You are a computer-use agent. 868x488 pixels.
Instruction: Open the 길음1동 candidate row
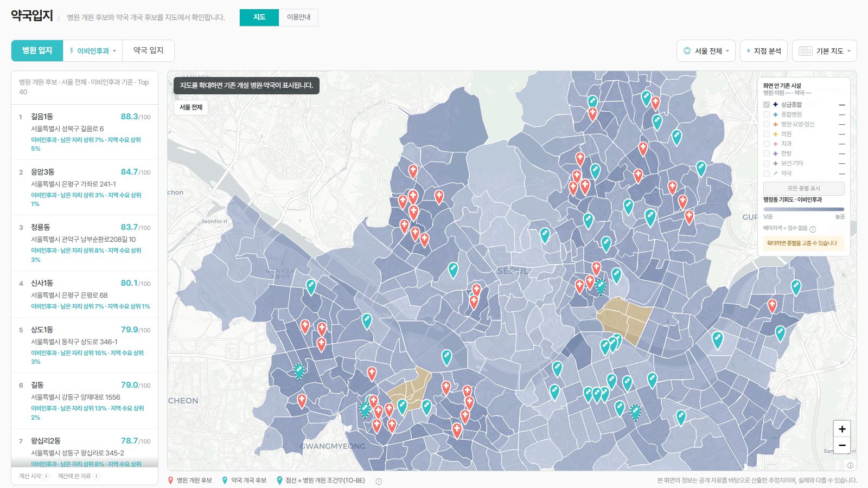[85, 132]
